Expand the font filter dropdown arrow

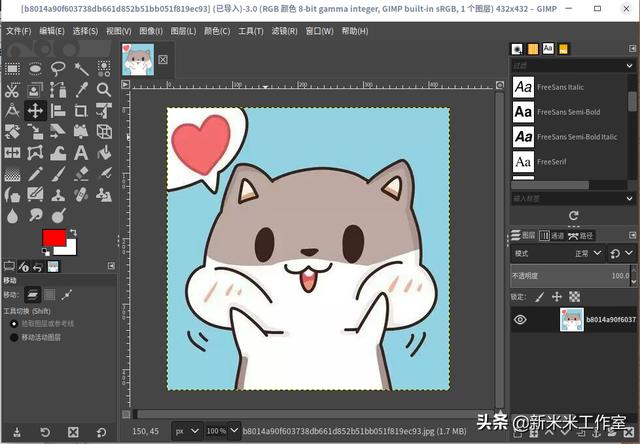pyautogui.click(x=629, y=66)
